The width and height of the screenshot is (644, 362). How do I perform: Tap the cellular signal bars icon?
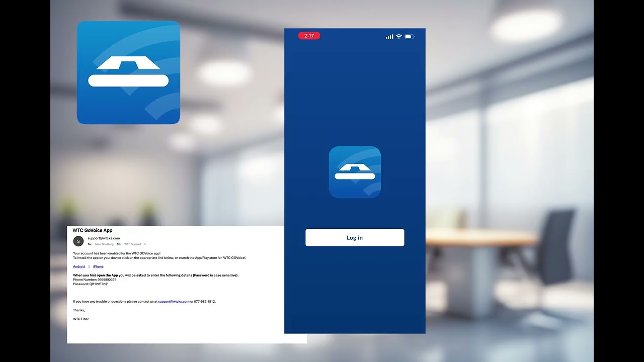tap(389, 36)
